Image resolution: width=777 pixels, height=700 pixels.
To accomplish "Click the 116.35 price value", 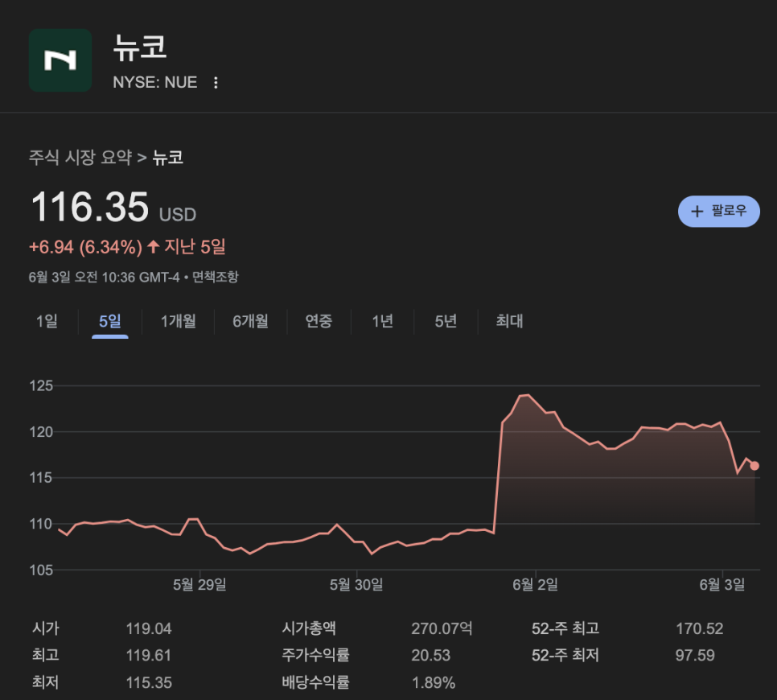I will 90,208.
